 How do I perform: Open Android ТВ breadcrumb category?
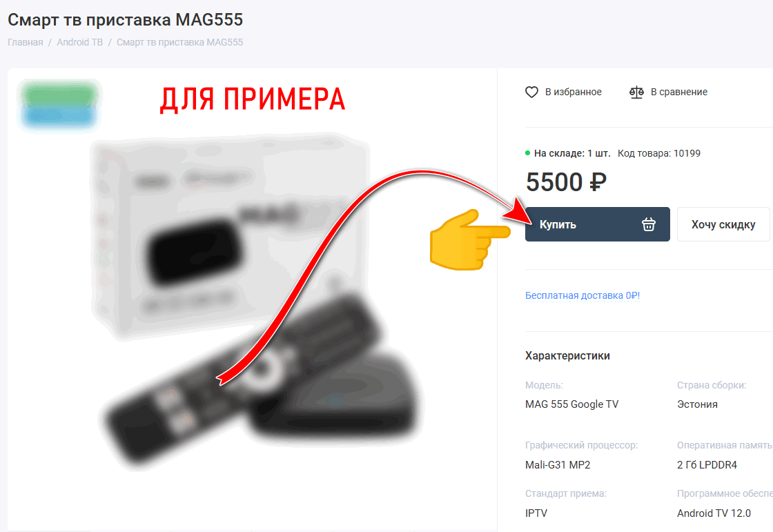pos(80,42)
